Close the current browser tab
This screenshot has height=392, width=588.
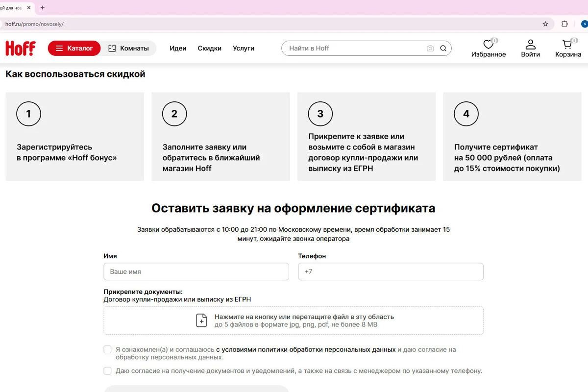click(29, 8)
